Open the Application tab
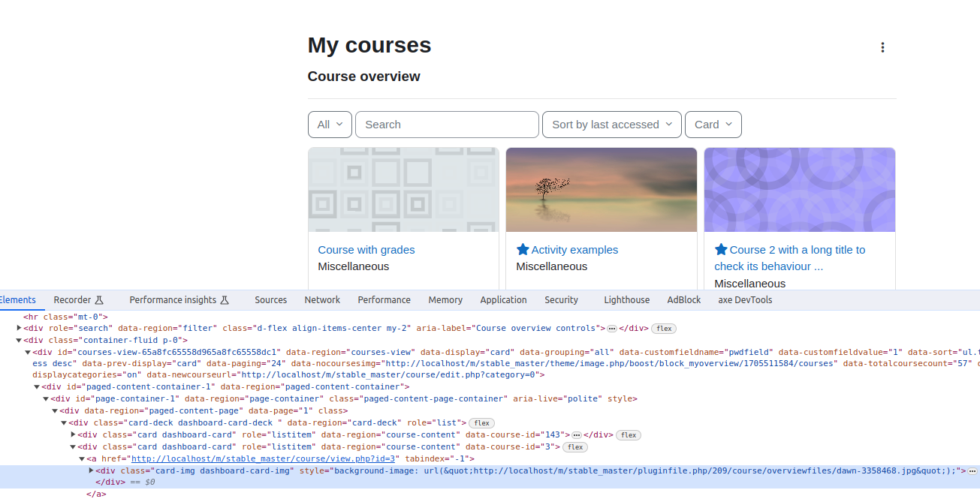The image size is (980, 502). point(503,299)
